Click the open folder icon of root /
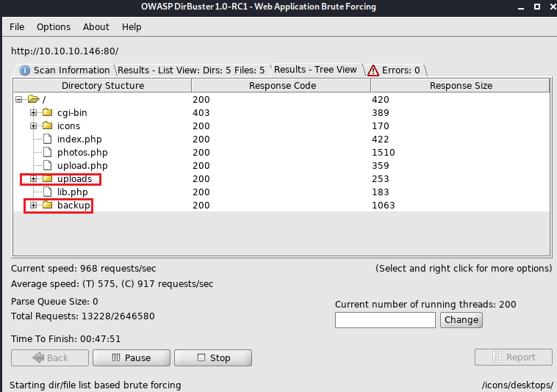Image resolution: width=557 pixels, height=392 pixels. [33, 99]
